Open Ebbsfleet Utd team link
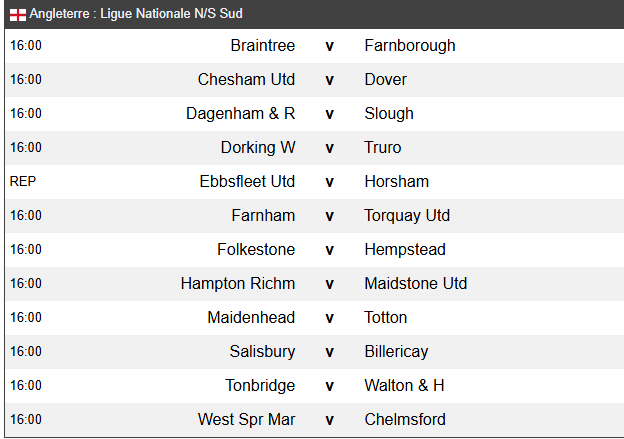624x439 pixels. point(247,181)
